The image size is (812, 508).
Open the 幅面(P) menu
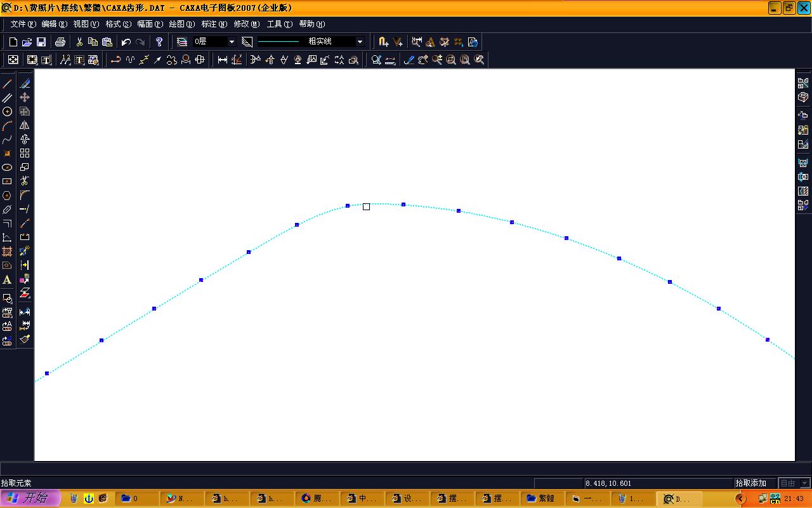tap(150, 24)
